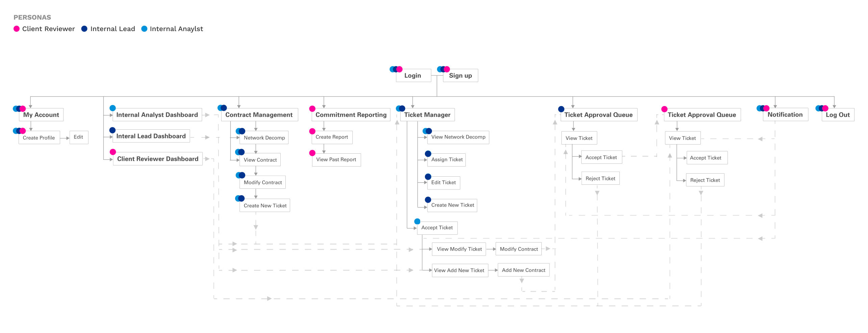
Task: Click the Ticket Manager heading box
Action: coord(427,114)
